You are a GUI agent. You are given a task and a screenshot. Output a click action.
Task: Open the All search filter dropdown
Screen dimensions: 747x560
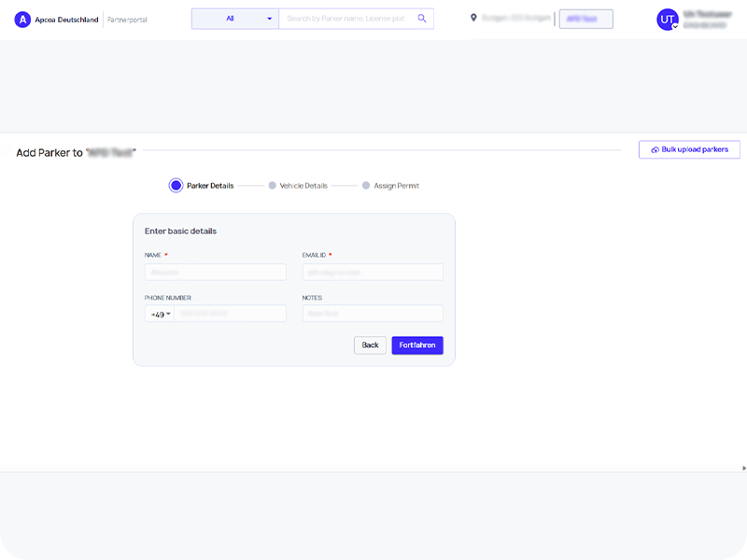tap(235, 19)
